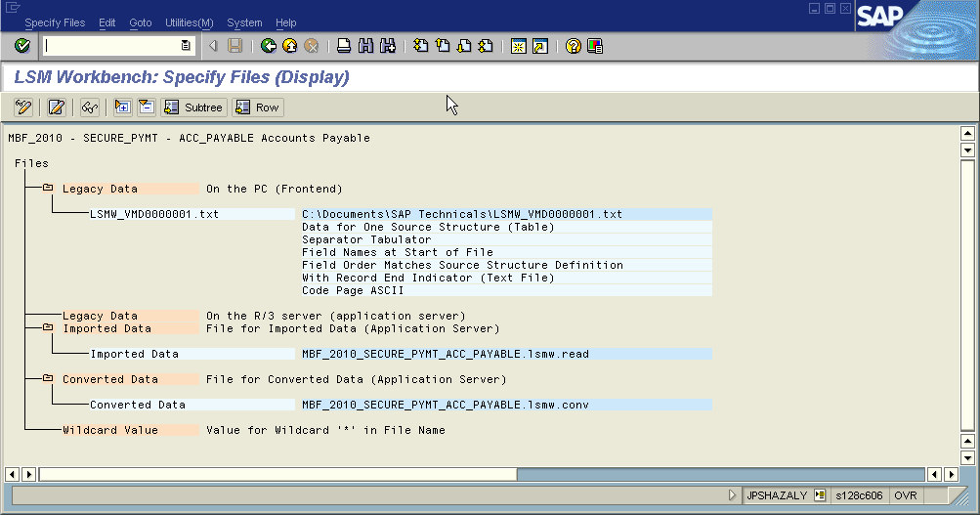Click the horizontal scrollbar thumb
This screenshot has height=515, width=980.
278,474
